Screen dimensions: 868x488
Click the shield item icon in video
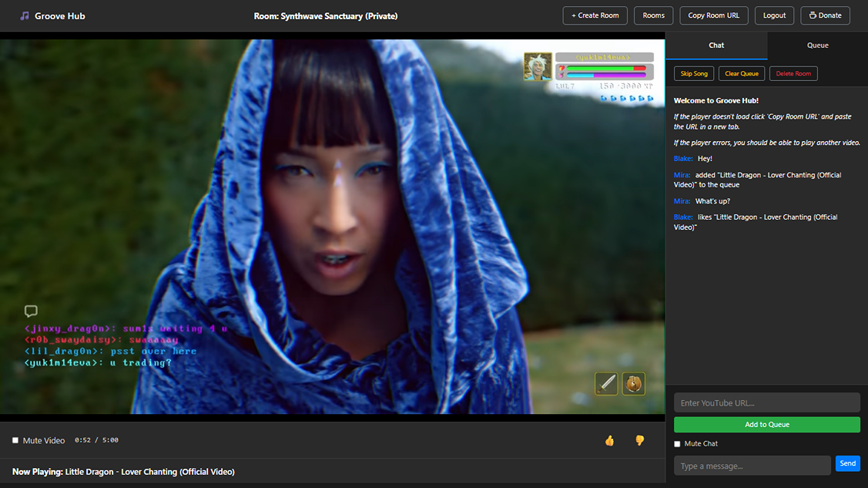pyautogui.click(x=634, y=383)
